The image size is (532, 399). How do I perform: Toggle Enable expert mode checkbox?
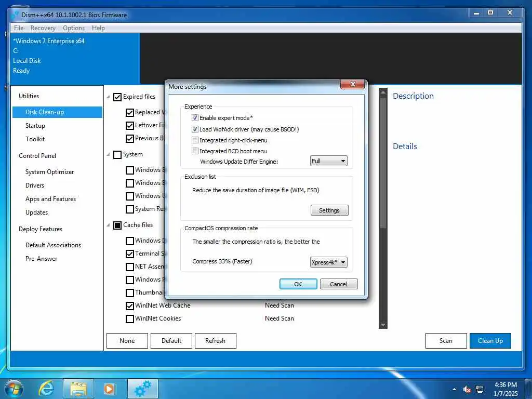[x=195, y=118]
